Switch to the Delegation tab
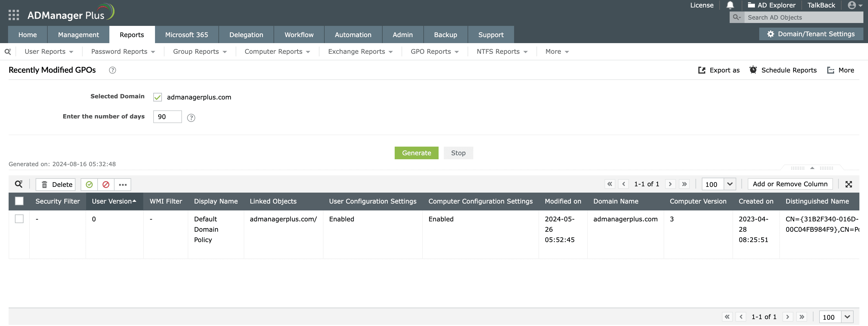This screenshot has height=326, width=868. [x=246, y=35]
